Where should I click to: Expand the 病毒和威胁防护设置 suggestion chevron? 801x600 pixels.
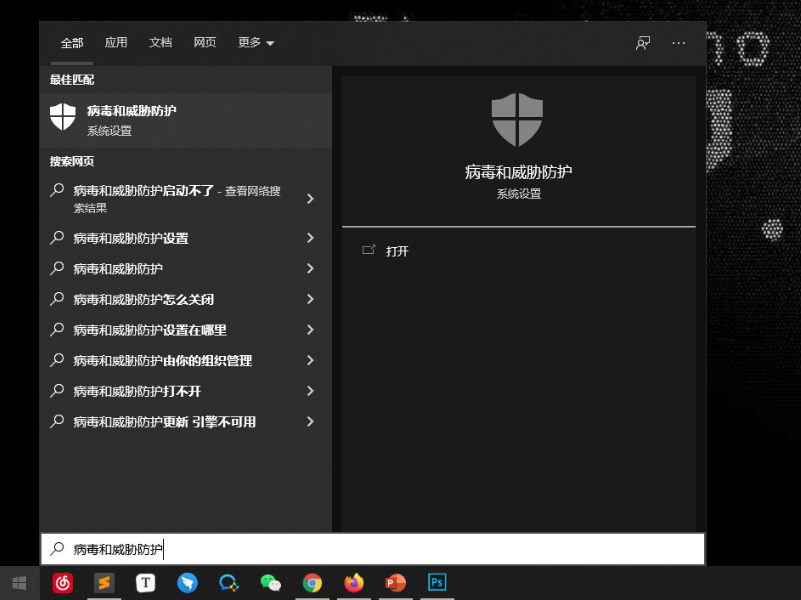pyautogui.click(x=311, y=238)
